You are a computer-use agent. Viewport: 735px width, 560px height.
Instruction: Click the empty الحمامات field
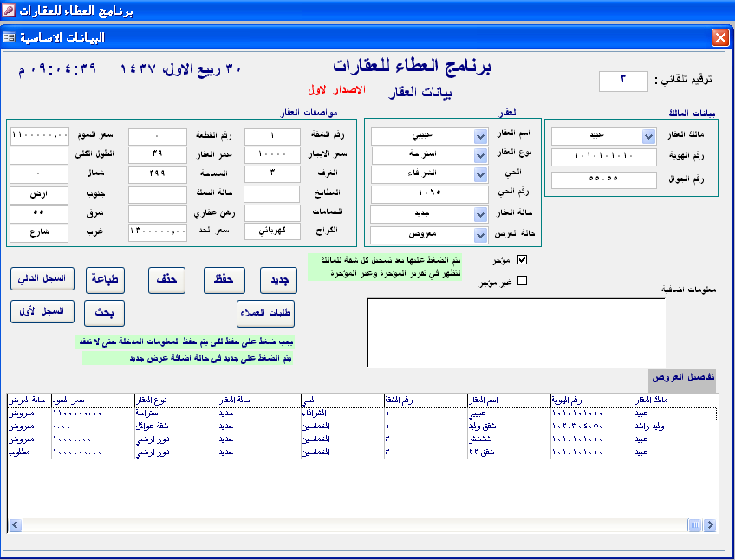pyautogui.click(x=272, y=213)
